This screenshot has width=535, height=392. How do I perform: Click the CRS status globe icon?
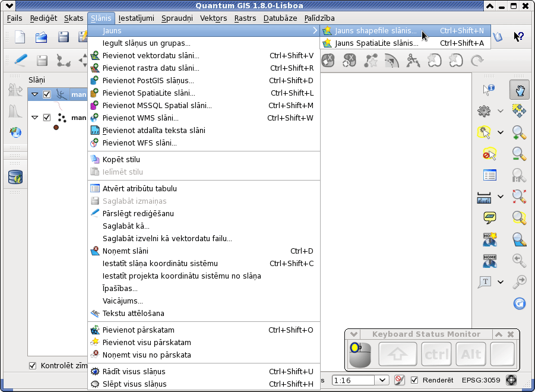511,380
